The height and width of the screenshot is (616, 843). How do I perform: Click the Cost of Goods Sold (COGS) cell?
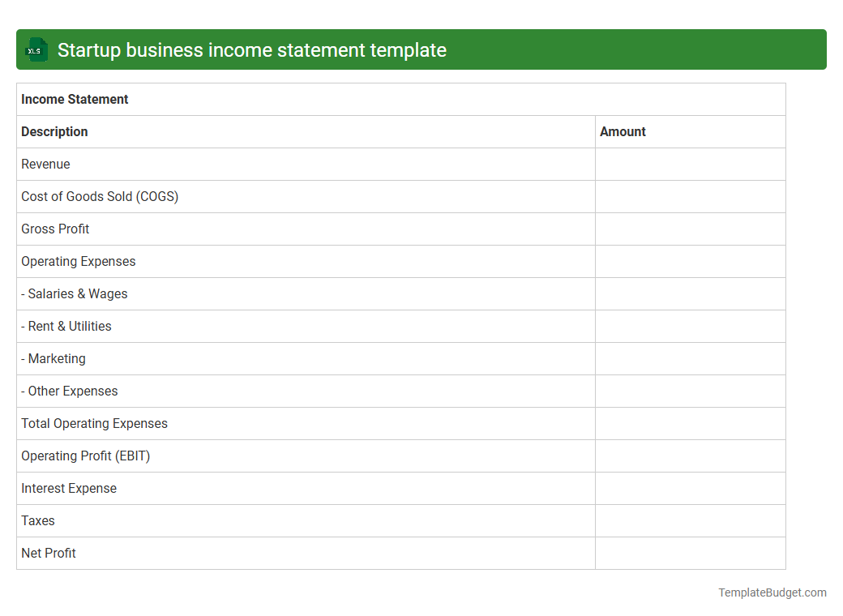100,196
